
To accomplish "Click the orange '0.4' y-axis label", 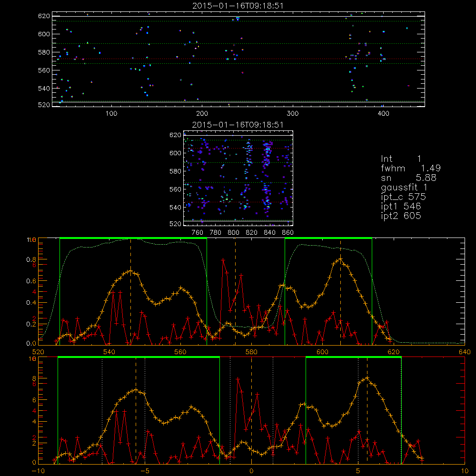I will point(31,303).
